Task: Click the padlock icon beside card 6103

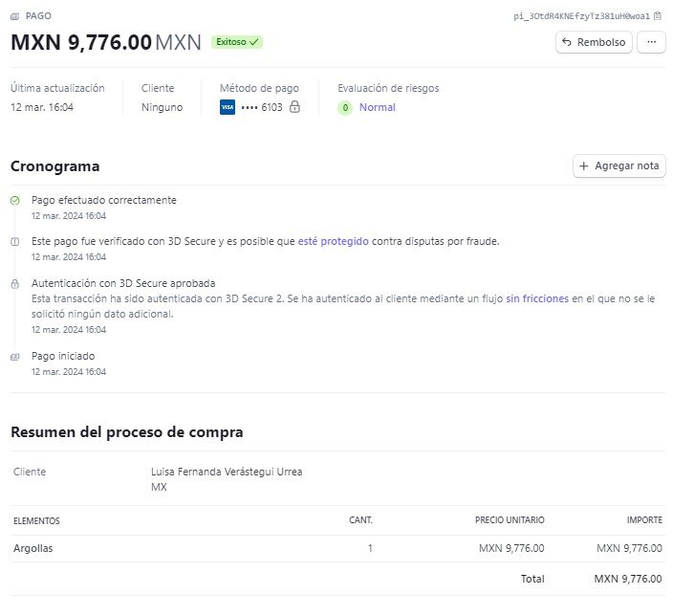Action: [294, 107]
